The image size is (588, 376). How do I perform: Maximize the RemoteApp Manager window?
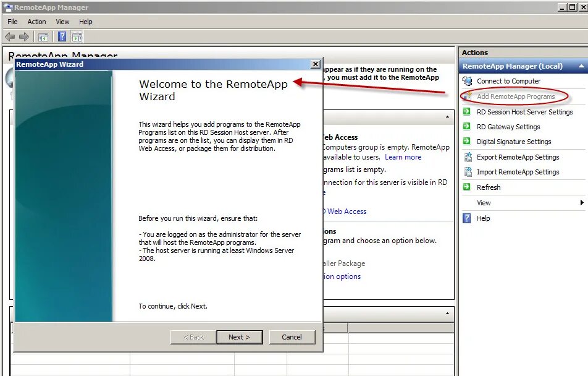(572, 7)
